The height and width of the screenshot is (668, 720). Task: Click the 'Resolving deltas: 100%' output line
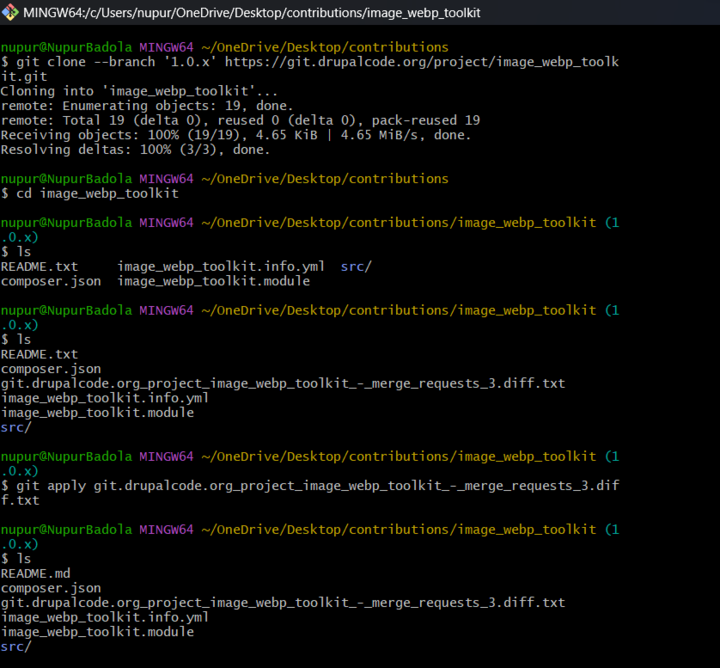[x=135, y=150]
